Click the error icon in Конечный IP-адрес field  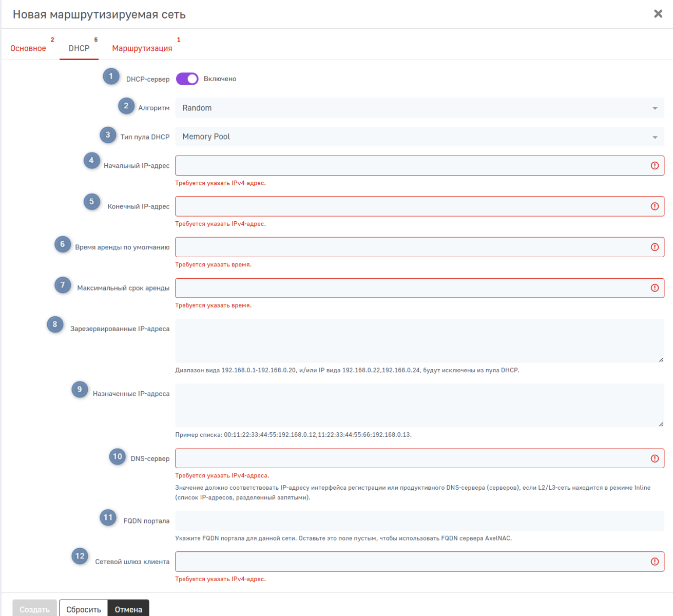(x=655, y=206)
